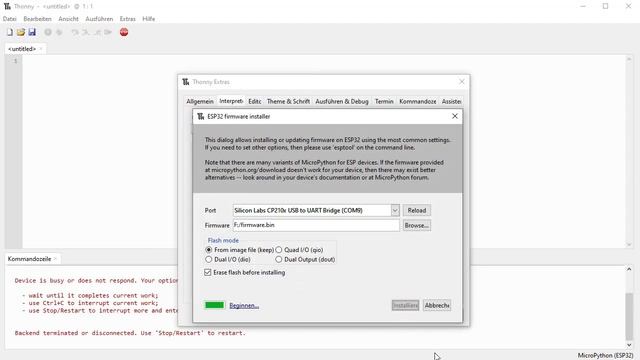Switch to the Assistent tab
640x360 pixels.
pos(451,101)
